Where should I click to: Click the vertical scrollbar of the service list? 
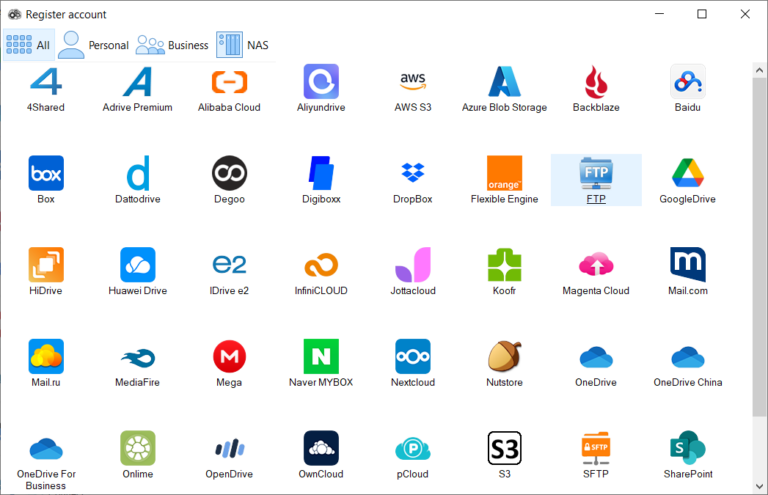pyautogui.click(x=759, y=250)
